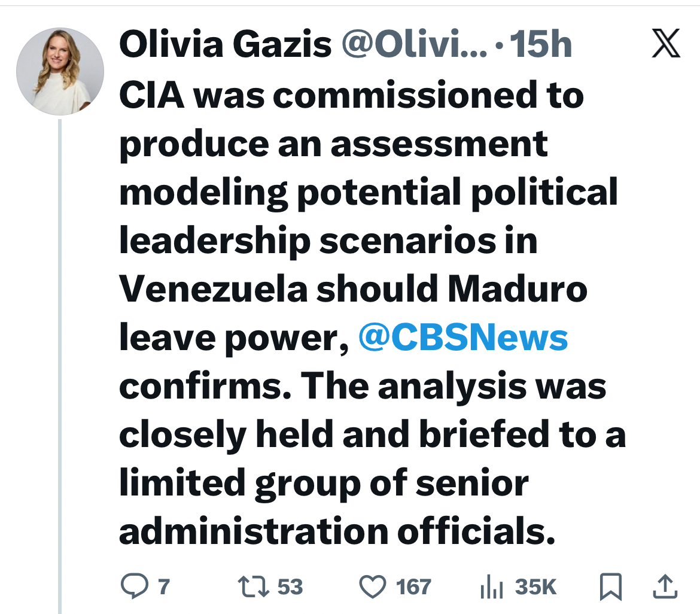700x614 pixels.
Task: Click the 'administration officials.' closing text
Action: (337, 531)
